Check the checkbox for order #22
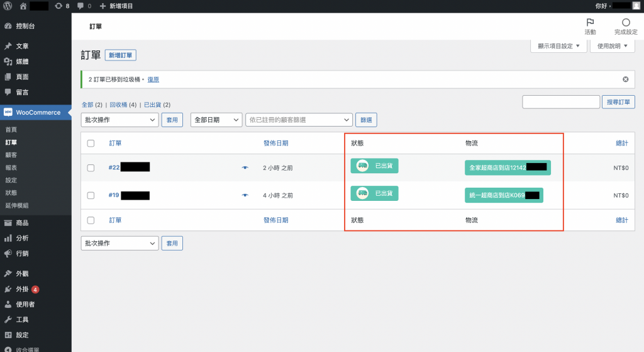Screen dimensions: 644x352 click(91, 168)
